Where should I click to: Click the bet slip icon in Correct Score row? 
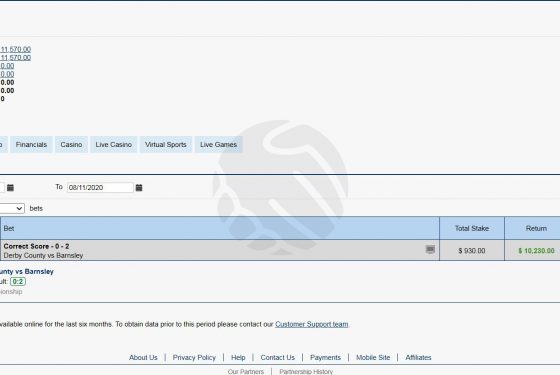(x=430, y=249)
